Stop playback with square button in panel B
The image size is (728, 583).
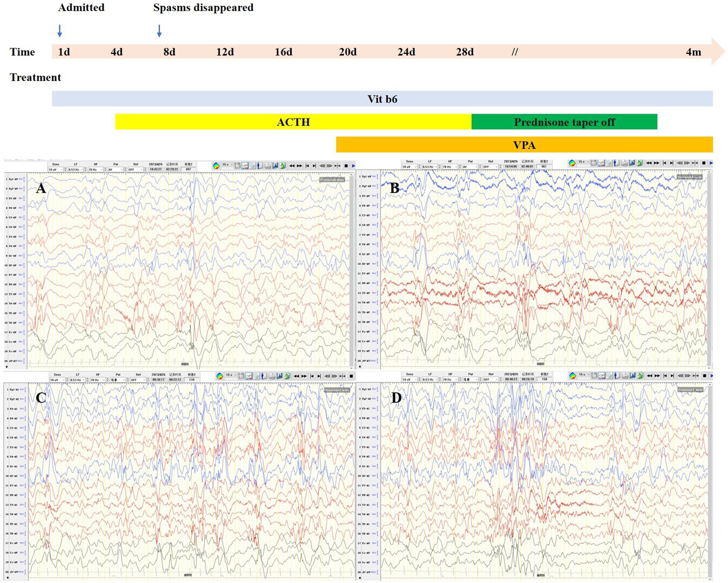(x=704, y=163)
